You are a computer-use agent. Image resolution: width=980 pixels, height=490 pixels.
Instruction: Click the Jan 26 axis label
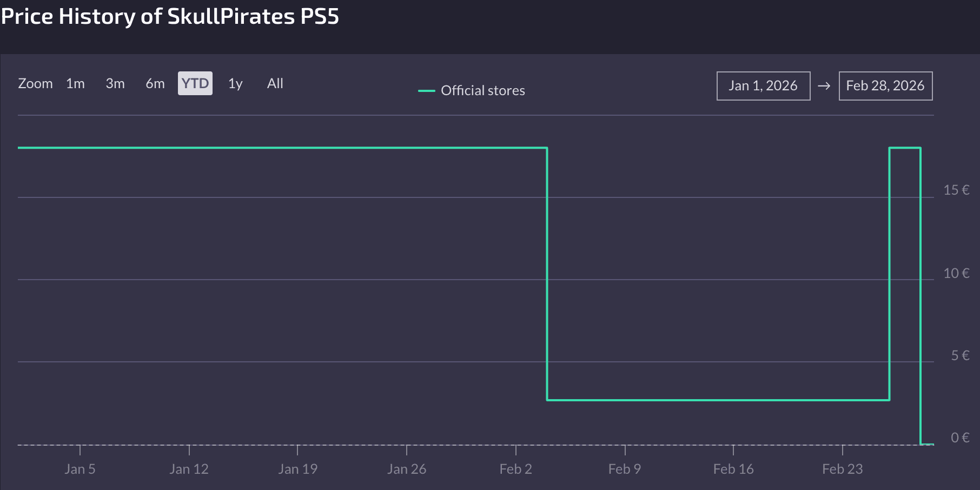click(x=407, y=469)
